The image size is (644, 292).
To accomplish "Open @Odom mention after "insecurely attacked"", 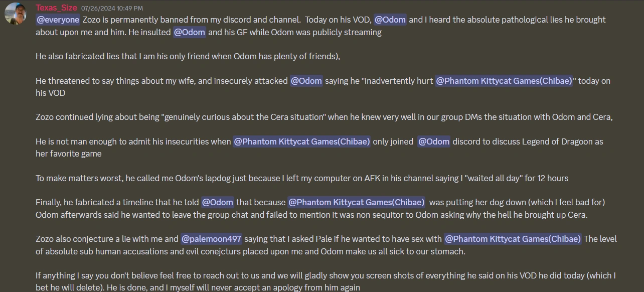I will pyautogui.click(x=306, y=81).
